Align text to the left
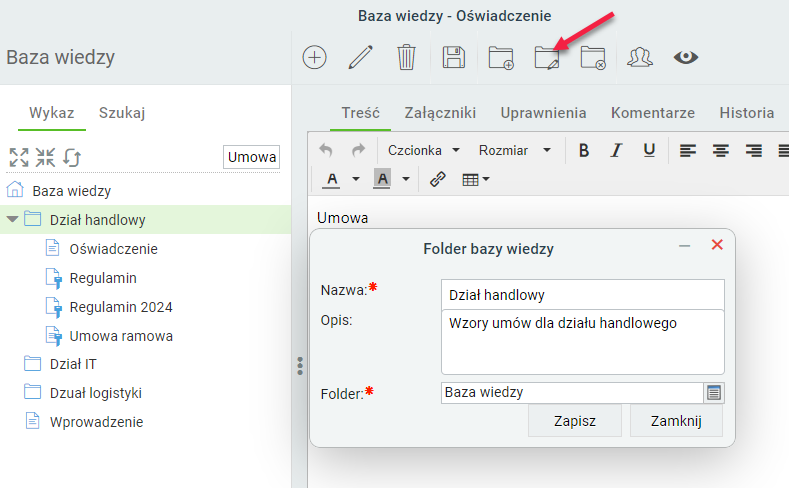The width and height of the screenshot is (789, 488). click(688, 150)
